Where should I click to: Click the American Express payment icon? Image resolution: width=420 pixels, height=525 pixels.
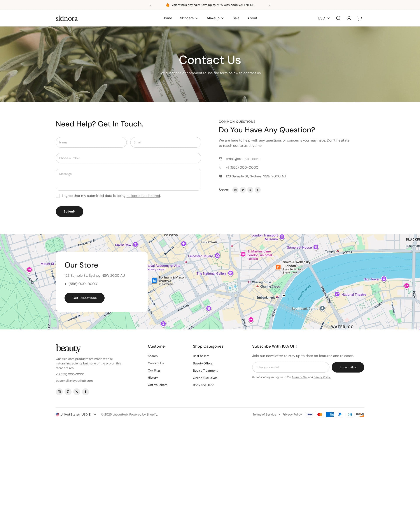pyautogui.click(x=330, y=415)
